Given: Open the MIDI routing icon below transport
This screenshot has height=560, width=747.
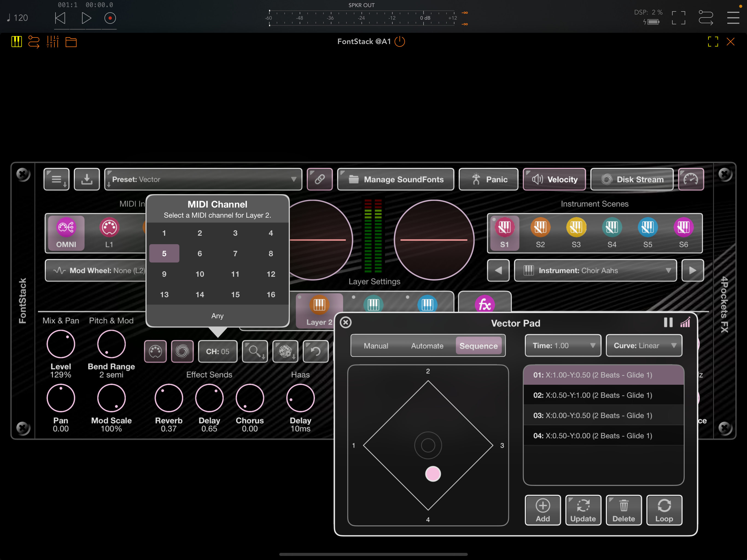Looking at the screenshot, I should (x=34, y=42).
